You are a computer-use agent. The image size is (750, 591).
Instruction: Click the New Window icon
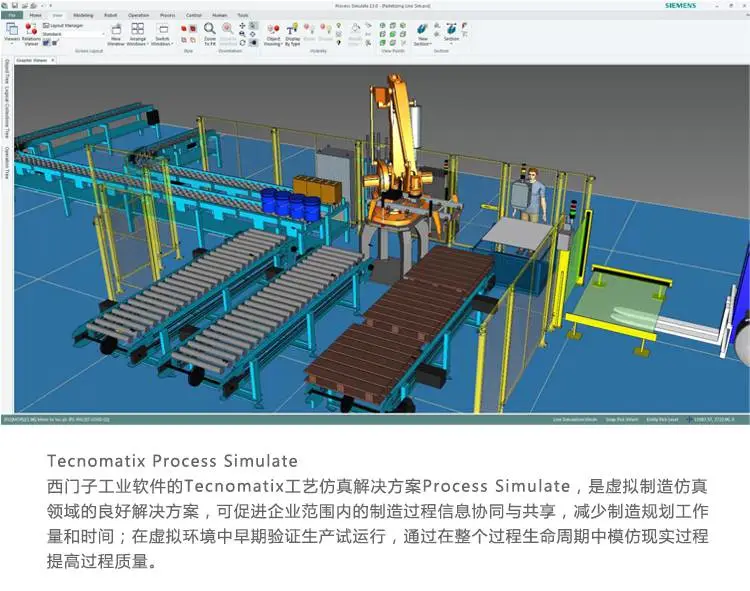116,33
